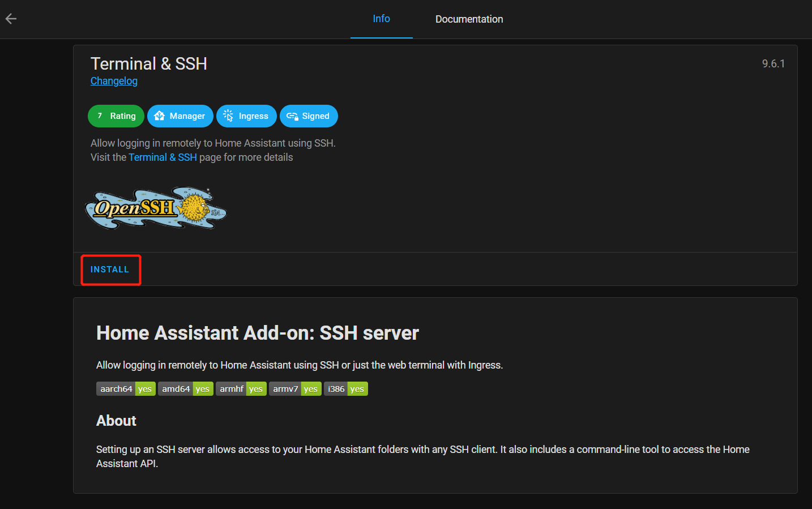Click the OpenSSH logo image

[x=156, y=208]
